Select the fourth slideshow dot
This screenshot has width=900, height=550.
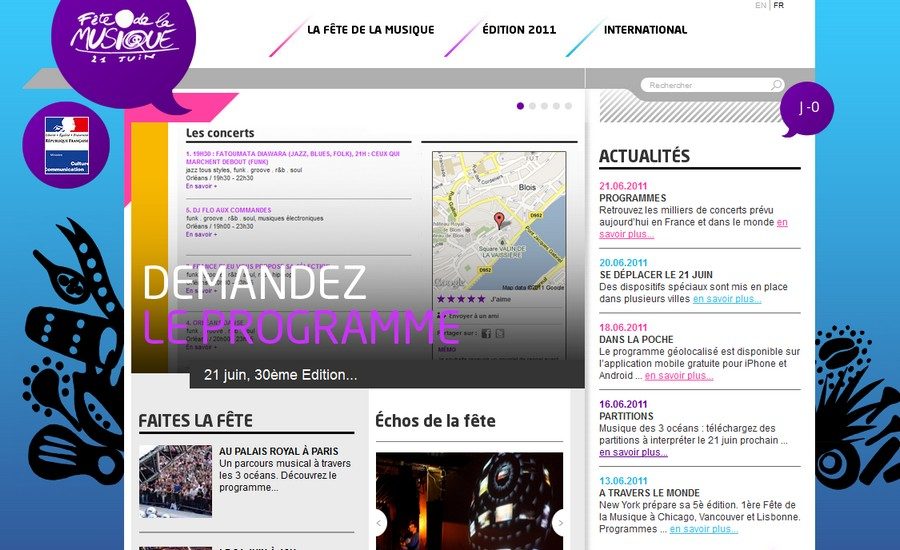[556, 106]
